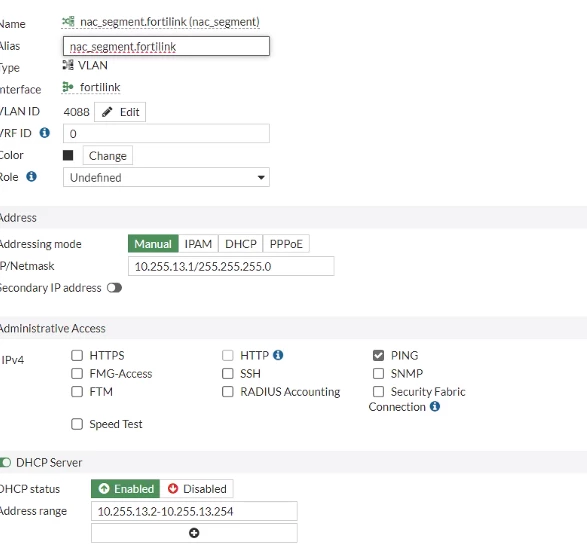The width and height of the screenshot is (587, 548).
Task: Click the Change color button
Action: tap(108, 155)
